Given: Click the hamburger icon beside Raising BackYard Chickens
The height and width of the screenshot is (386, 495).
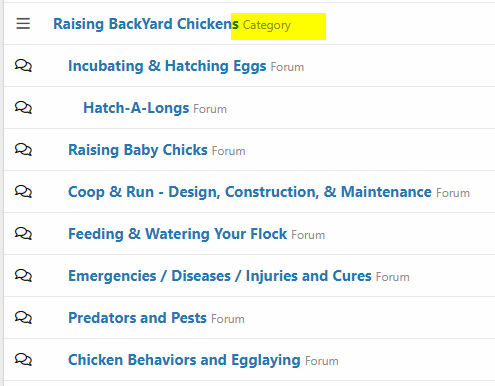Looking at the screenshot, I should pyautogui.click(x=23, y=24).
